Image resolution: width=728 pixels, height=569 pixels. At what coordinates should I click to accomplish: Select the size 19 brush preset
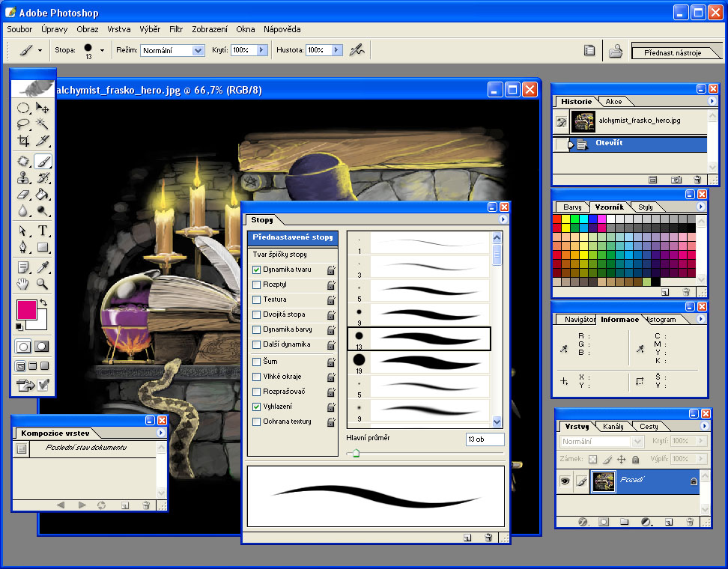[x=419, y=362]
